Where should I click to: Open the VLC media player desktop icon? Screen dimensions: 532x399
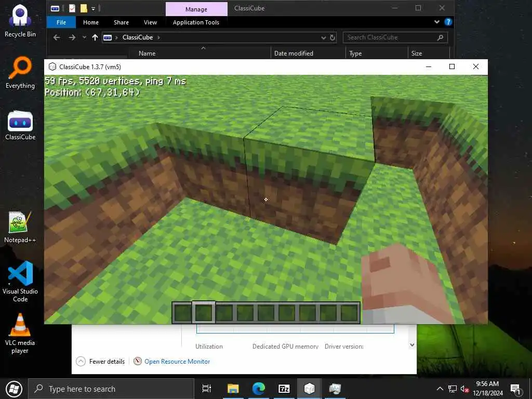tap(20, 334)
